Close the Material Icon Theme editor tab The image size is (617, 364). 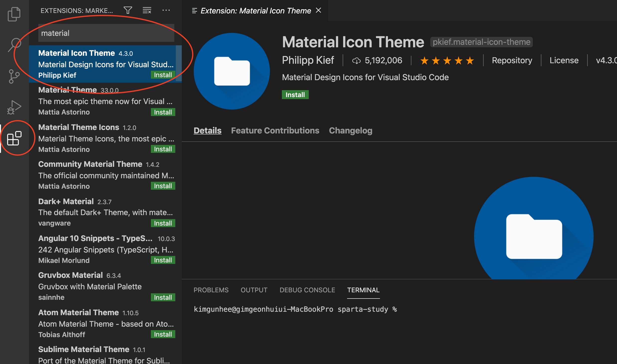pyautogui.click(x=318, y=10)
